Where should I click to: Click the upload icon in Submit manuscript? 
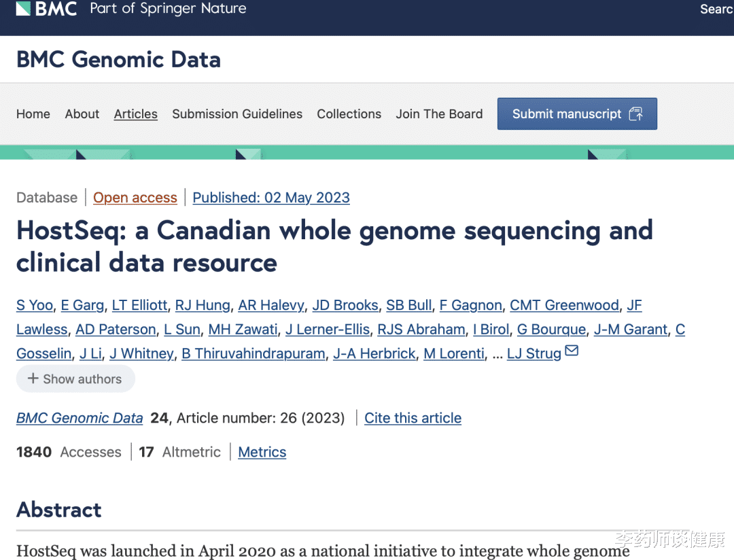tap(635, 114)
